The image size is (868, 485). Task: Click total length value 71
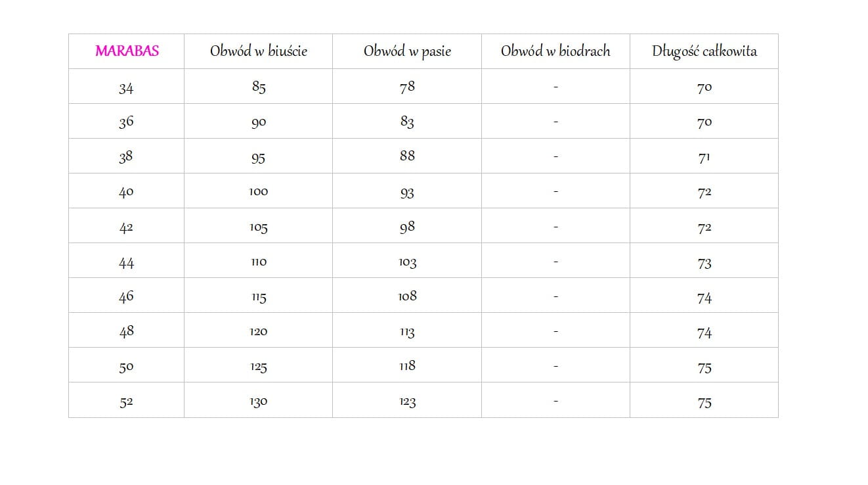tap(704, 158)
